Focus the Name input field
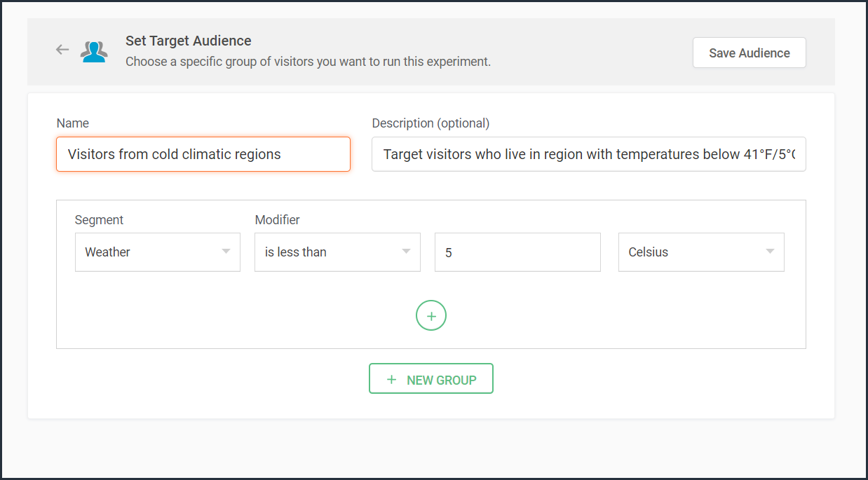Image resolution: width=868 pixels, height=480 pixels. (203, 154)
